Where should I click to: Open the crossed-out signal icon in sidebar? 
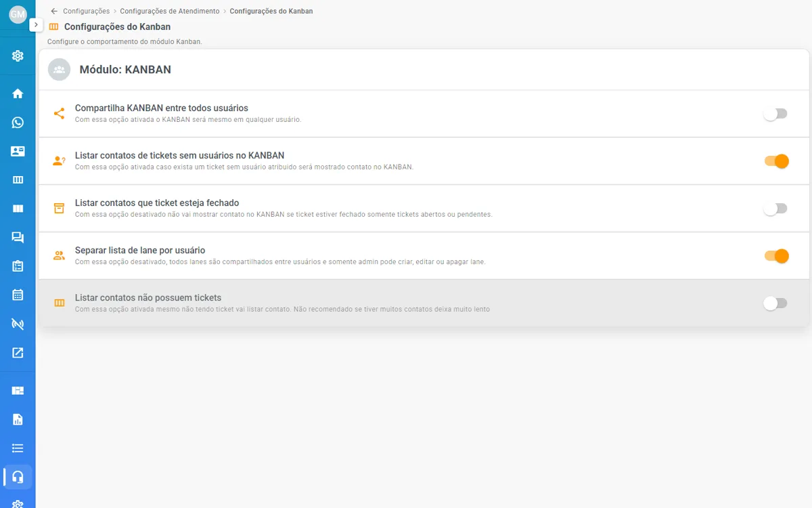coord(18,324)
